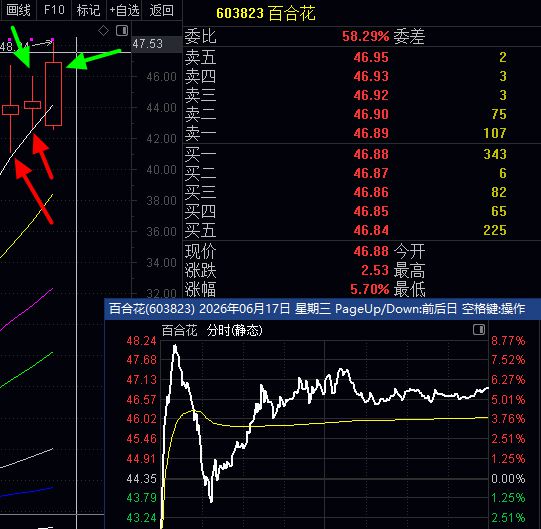Select the 卖一 row at 46.89

(x=362, y=133)
